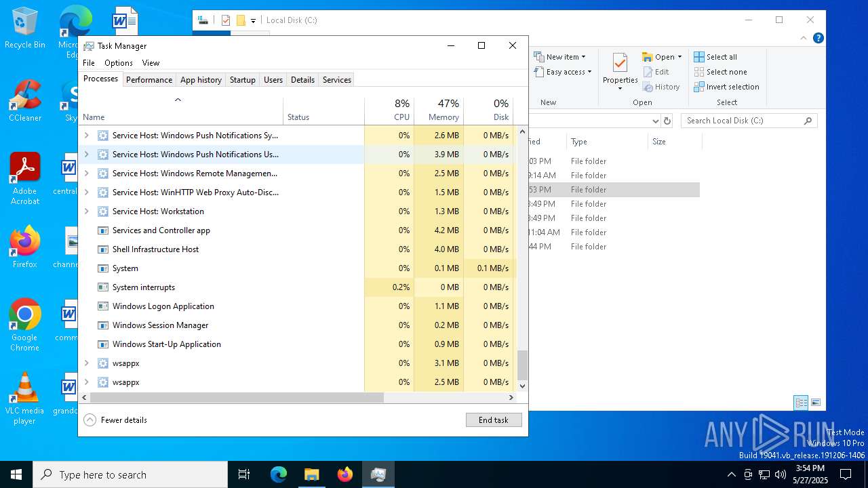This screenshot has height=488, width=868.
Task: Expand the second wsappx process
Action: tap(86, 382)
